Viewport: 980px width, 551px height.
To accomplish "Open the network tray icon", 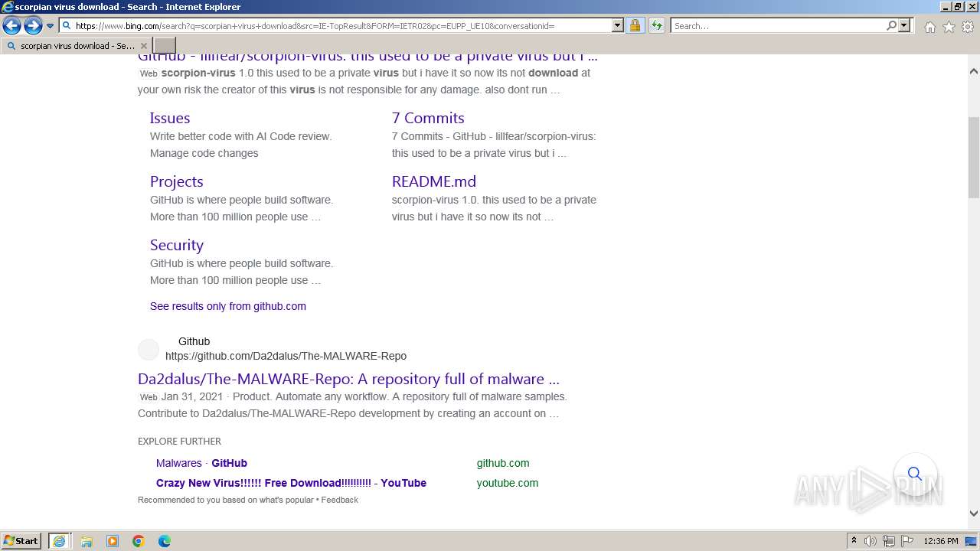I will [x=889, y=541].
